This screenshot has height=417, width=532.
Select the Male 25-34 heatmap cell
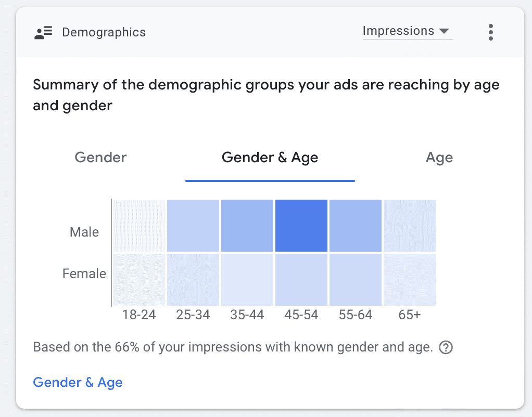[193, 225]
